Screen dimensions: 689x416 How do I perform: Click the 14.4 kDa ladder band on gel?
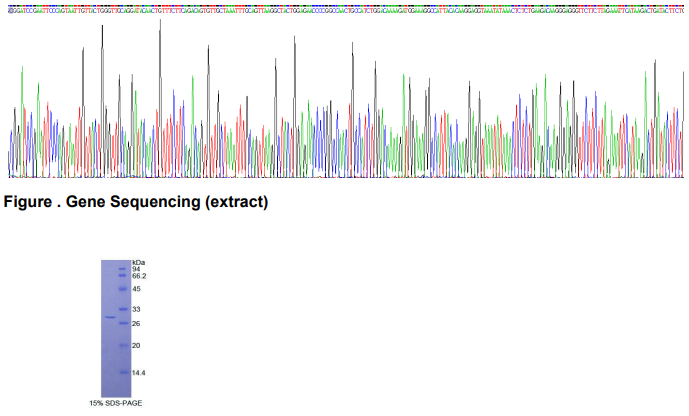[x=122, y=372]
